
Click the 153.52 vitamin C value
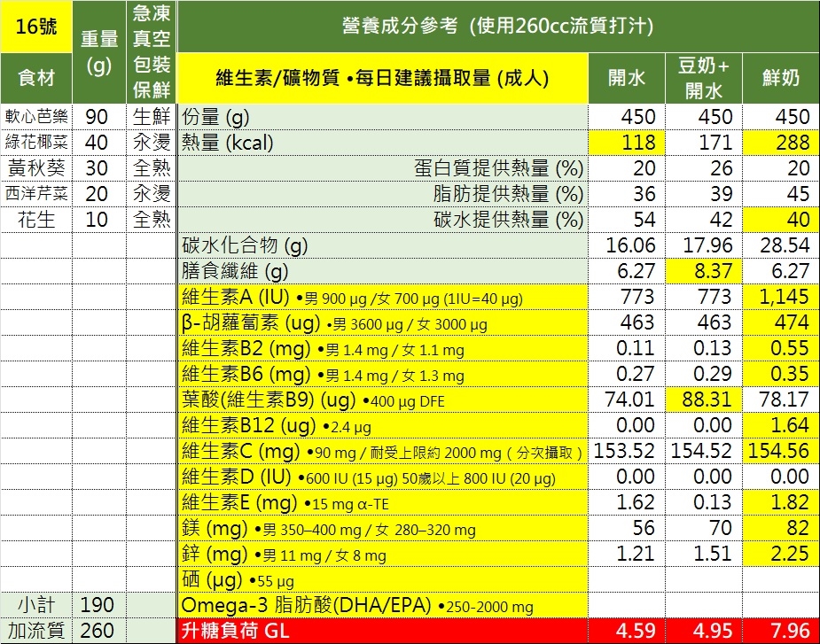[628, 451]
